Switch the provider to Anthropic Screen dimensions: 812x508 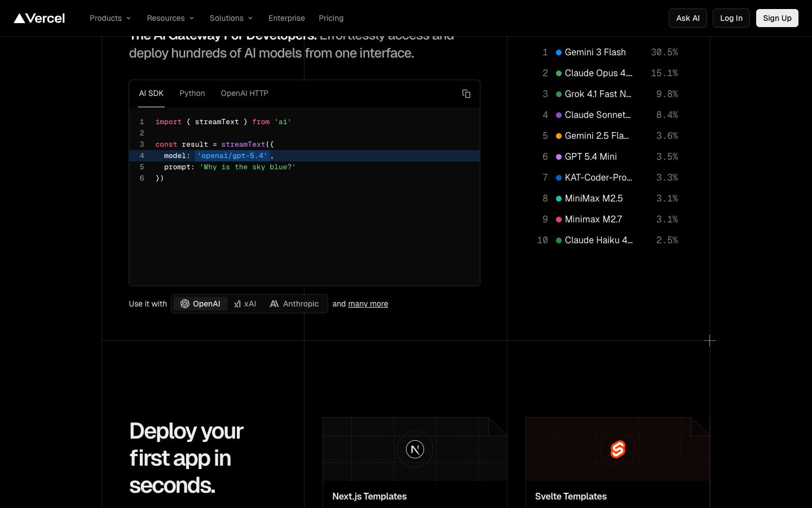[294, 304]
